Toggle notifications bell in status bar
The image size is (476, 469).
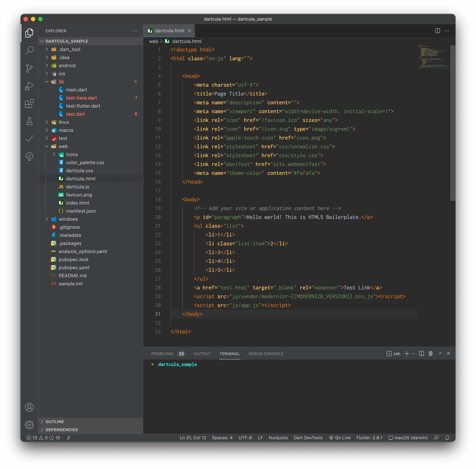click(447, 438)
